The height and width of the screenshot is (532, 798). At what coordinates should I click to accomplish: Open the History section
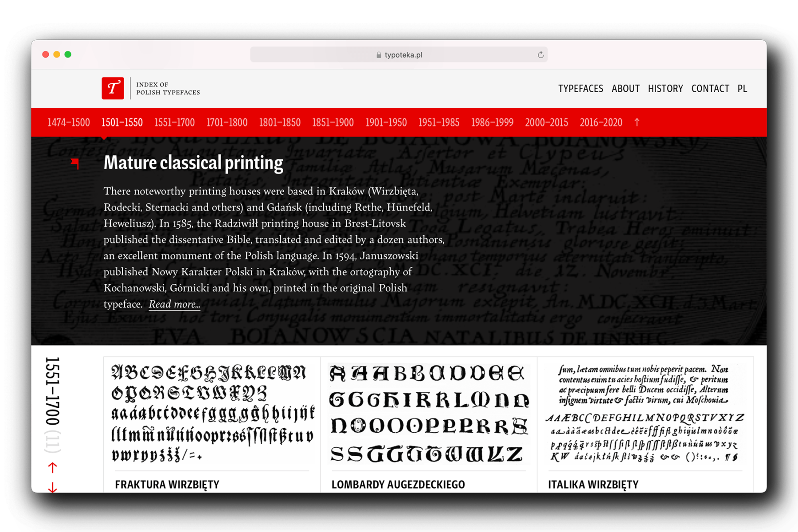click(x=665, y=89)
